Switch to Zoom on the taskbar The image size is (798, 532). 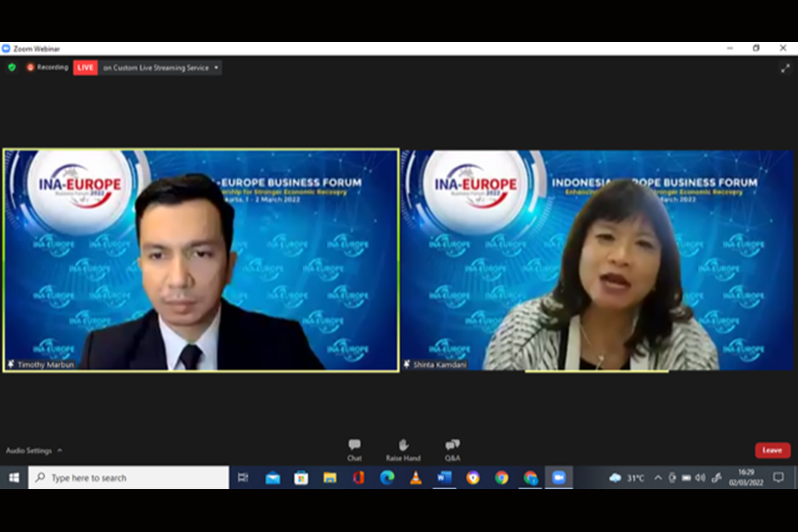pos(559,477)
